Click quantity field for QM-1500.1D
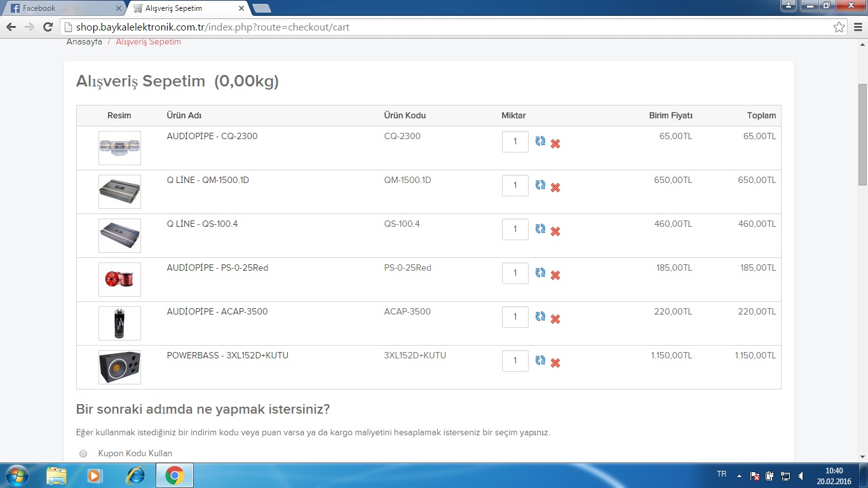 [x=515, y=186]
